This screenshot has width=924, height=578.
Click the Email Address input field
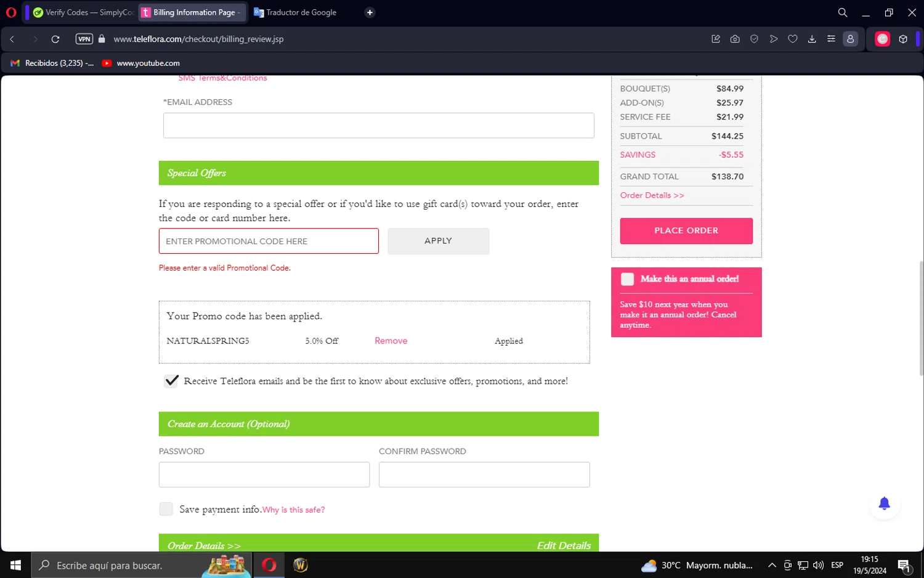point(379,125)
